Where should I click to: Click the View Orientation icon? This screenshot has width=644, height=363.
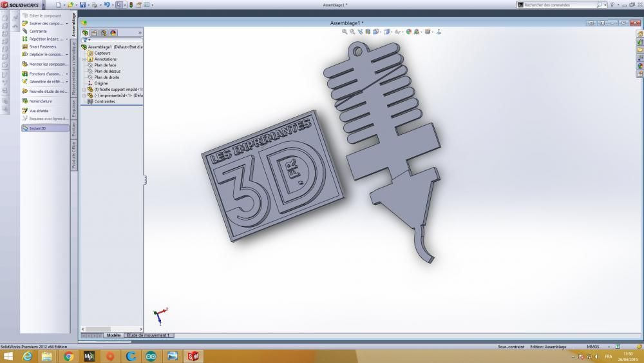click(x=376, y=32)
